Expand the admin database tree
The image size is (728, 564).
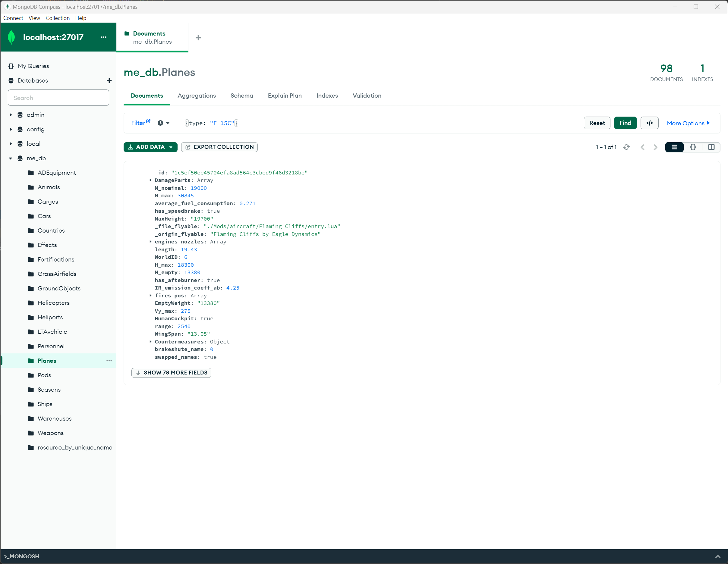coord(11,115)
